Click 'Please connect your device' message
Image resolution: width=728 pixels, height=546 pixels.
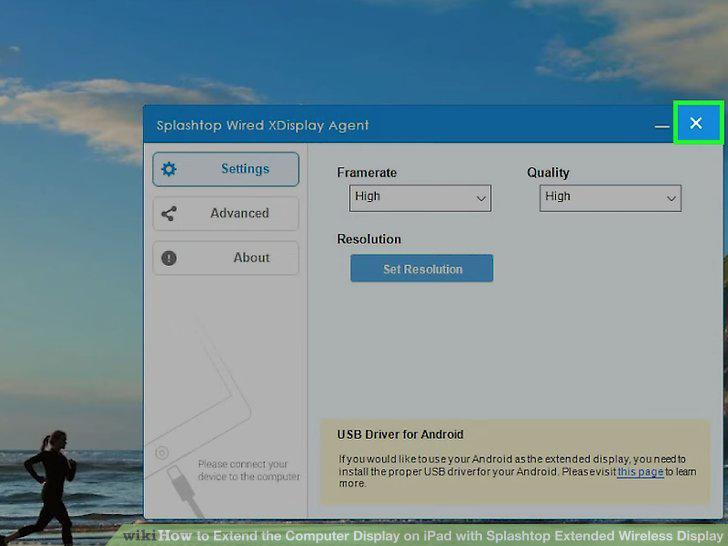[248, 470]
